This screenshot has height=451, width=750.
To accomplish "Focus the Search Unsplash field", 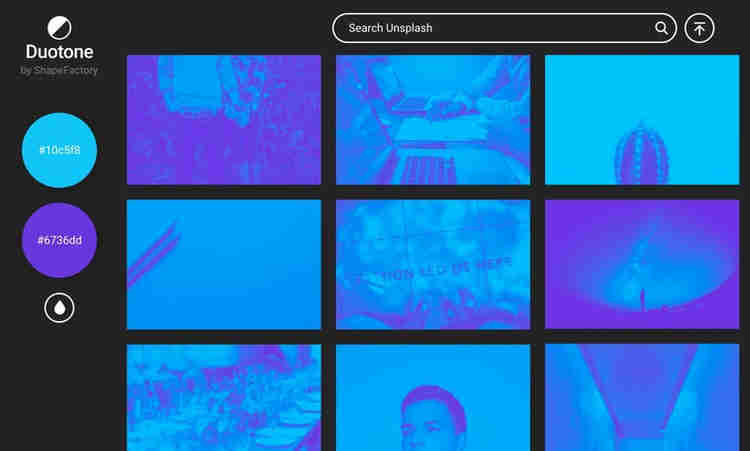I will click(504, 28).
